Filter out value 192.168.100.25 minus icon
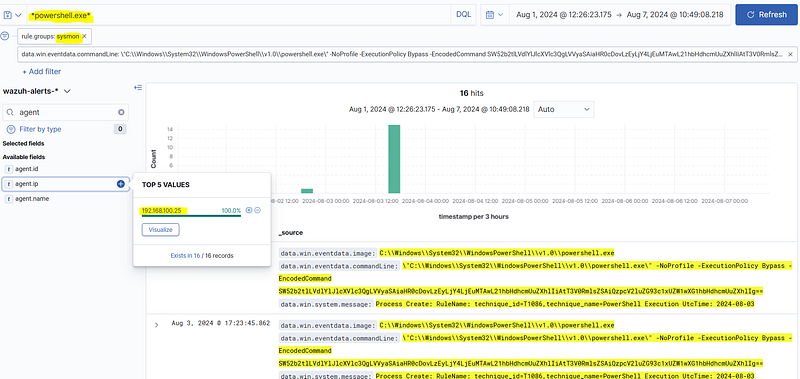The image size is (800, 379). coord(258,210)
